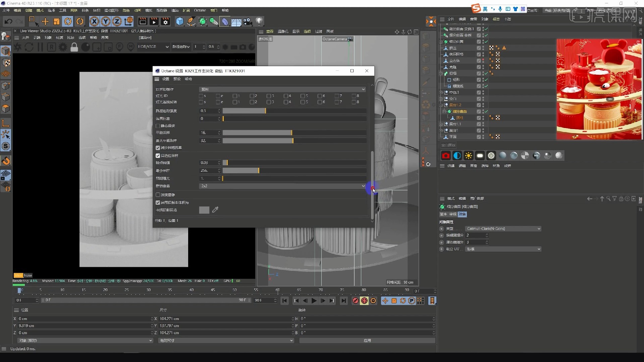Click the Camera object icon
This screenshot has height=362, width=644.
coord(248,21)
